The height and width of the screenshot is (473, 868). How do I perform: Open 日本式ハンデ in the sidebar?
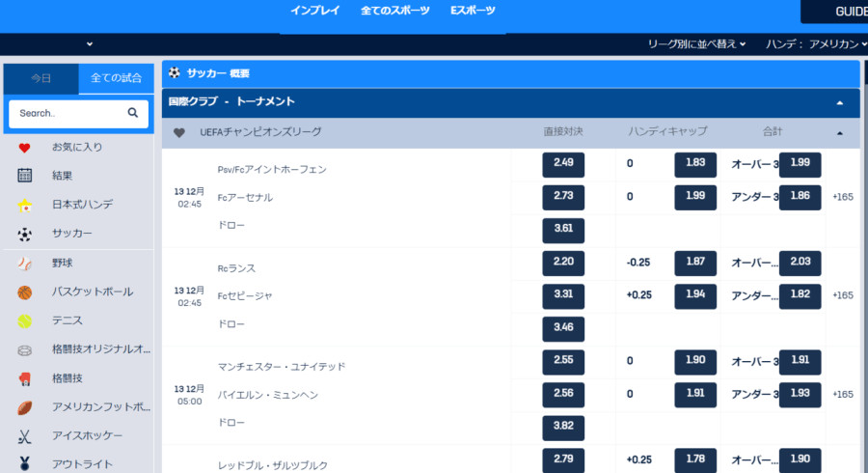(83, 205)
